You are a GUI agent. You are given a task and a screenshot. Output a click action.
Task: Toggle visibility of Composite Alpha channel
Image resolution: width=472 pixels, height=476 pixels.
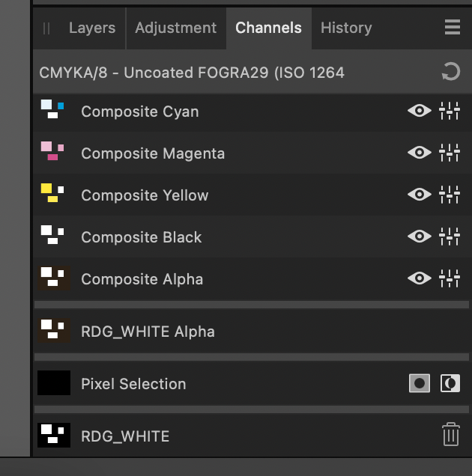pyautogui.click(x=420, y=278)
